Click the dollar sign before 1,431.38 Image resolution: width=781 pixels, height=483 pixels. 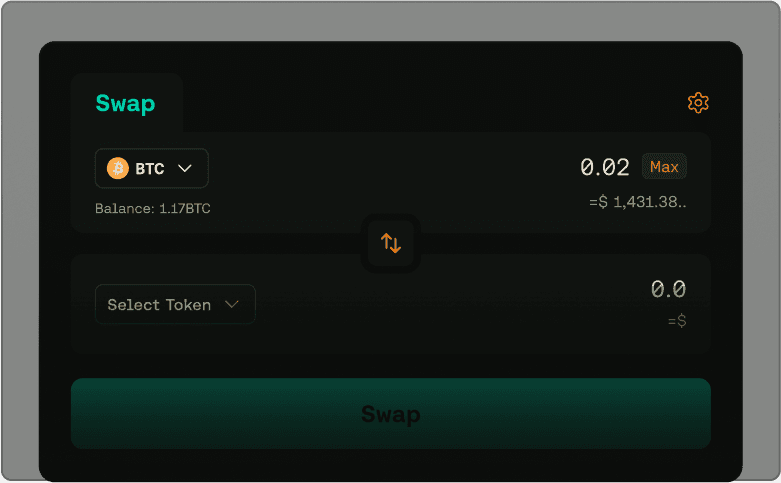point(602,202)
